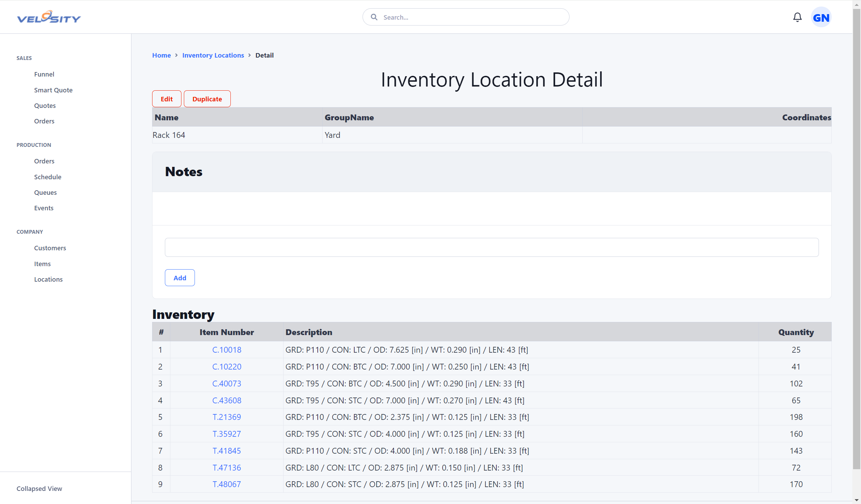Open item T.41845
861x504 pixels.
(227, 451)
